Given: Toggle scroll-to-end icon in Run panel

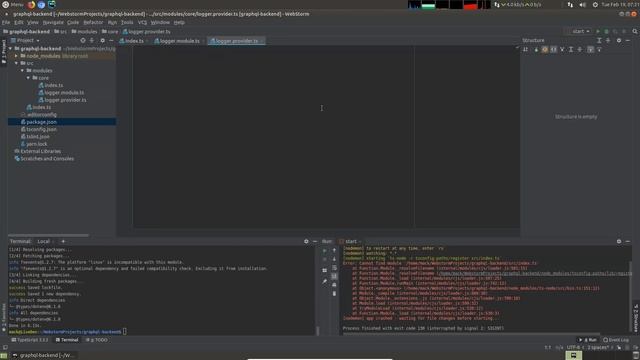Looking at the screenshot, I should (334, 276).
